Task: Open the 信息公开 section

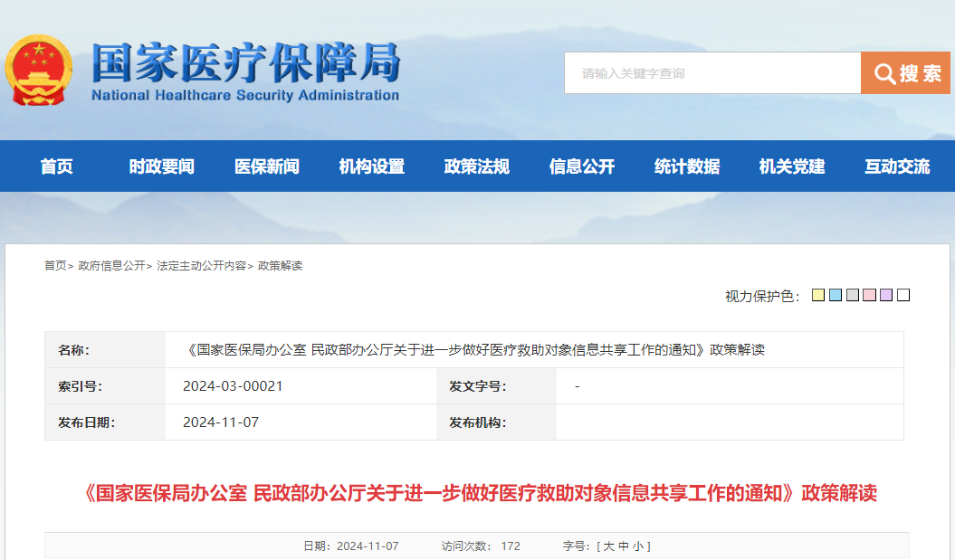Action: click(581, 166)
